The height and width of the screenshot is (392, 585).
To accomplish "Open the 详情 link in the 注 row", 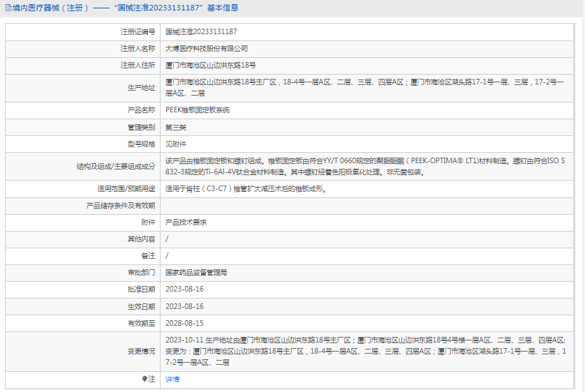I will click(x=172, y=379).
